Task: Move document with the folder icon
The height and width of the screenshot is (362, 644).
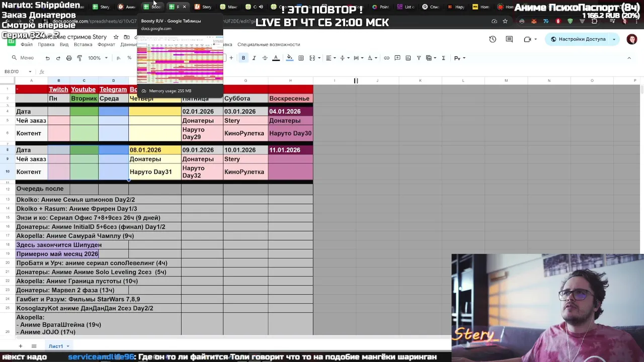Action: click(127, 37)
